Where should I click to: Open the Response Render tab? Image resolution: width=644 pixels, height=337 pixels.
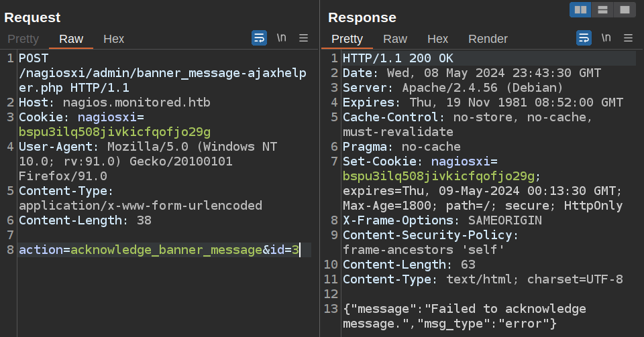tap(488, 39)
